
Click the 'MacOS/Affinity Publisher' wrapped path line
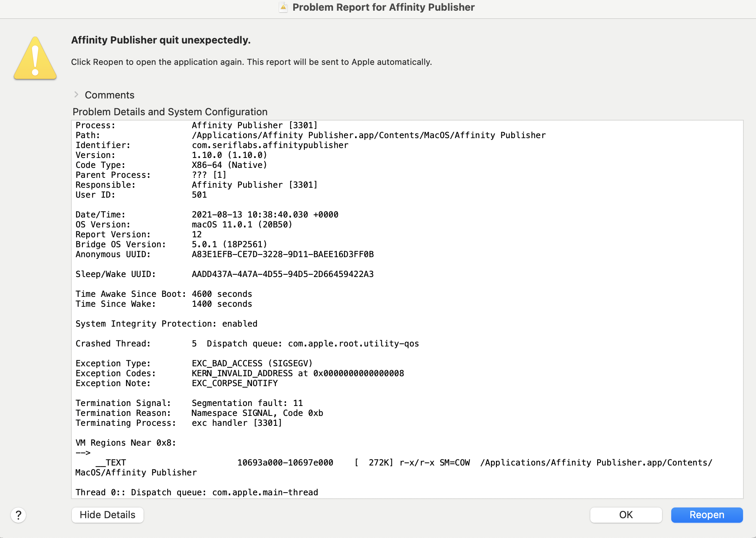[x=136, y=472]
